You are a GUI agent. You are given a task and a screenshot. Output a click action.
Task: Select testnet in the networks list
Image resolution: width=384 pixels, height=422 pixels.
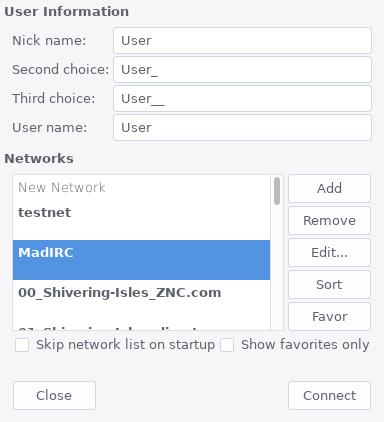141,220
